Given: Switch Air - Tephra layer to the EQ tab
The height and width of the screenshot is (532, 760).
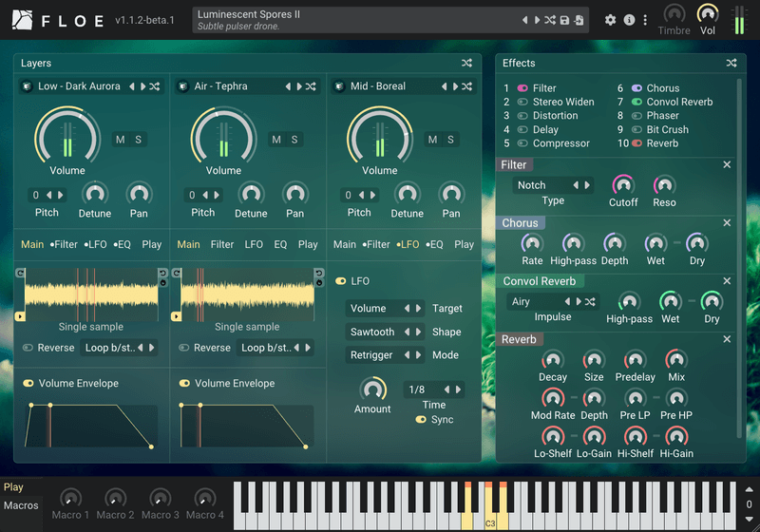Looking at the screenshot, I should coord(280,244).
